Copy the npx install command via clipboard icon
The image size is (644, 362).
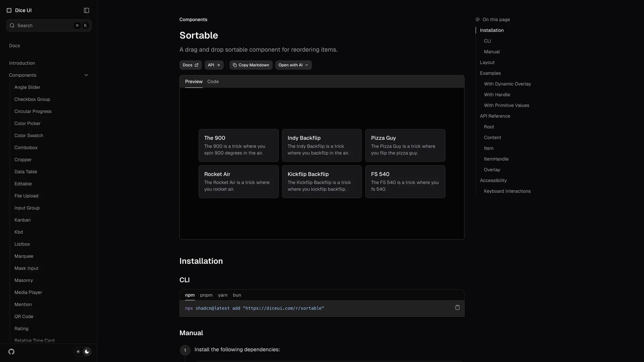pyautogui.click(x=457, y=307)
